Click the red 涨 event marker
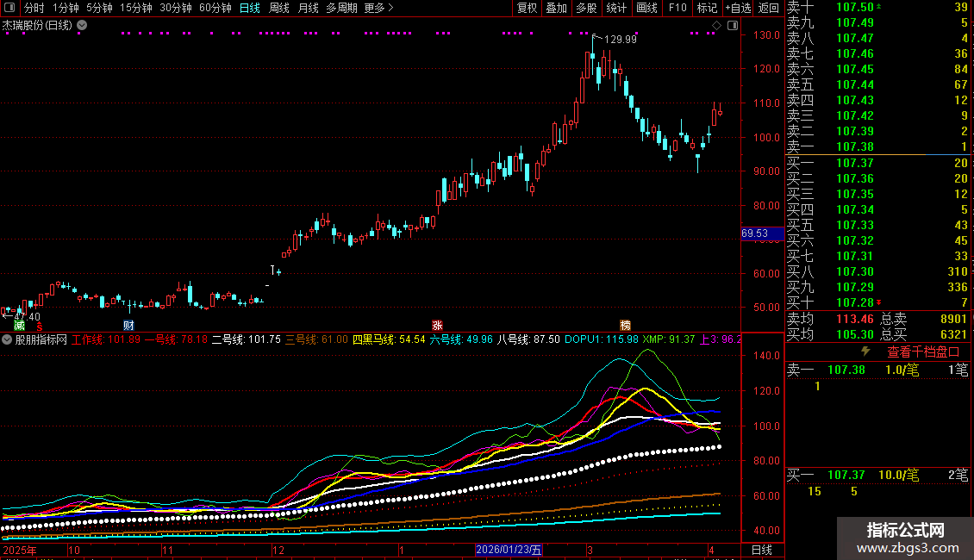Screen dimensions: 974x560 pos(437,325)
